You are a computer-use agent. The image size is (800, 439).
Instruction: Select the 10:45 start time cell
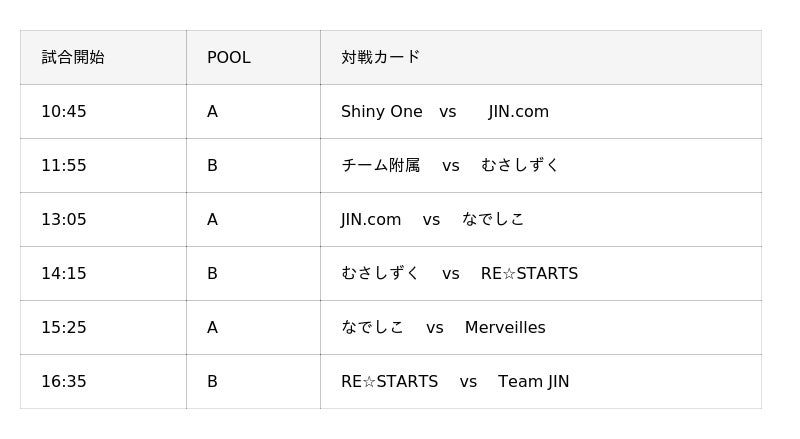(64, 112)
